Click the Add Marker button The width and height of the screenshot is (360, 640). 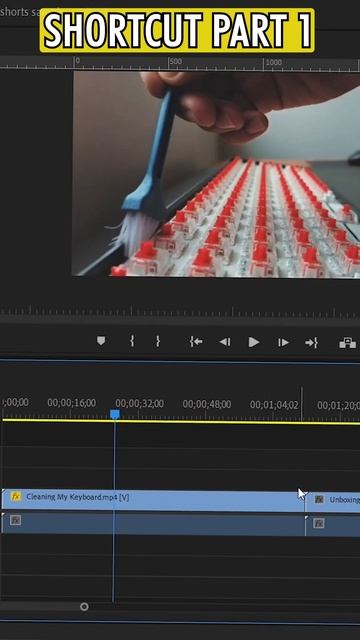(x=101, y=341)
